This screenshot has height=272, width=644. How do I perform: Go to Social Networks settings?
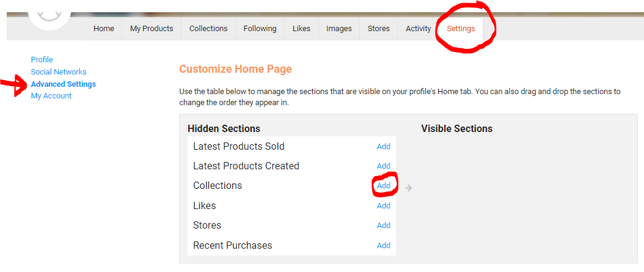[59, 72]
